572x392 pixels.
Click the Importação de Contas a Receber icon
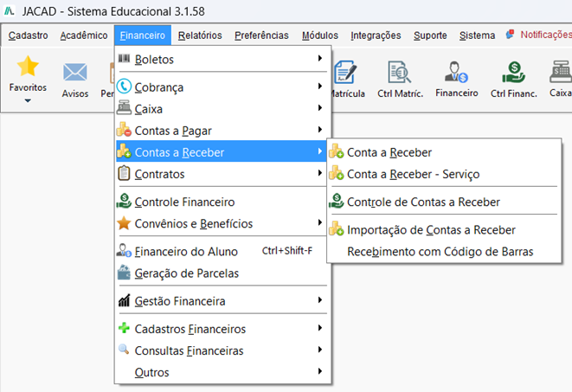tap(336, 229)
